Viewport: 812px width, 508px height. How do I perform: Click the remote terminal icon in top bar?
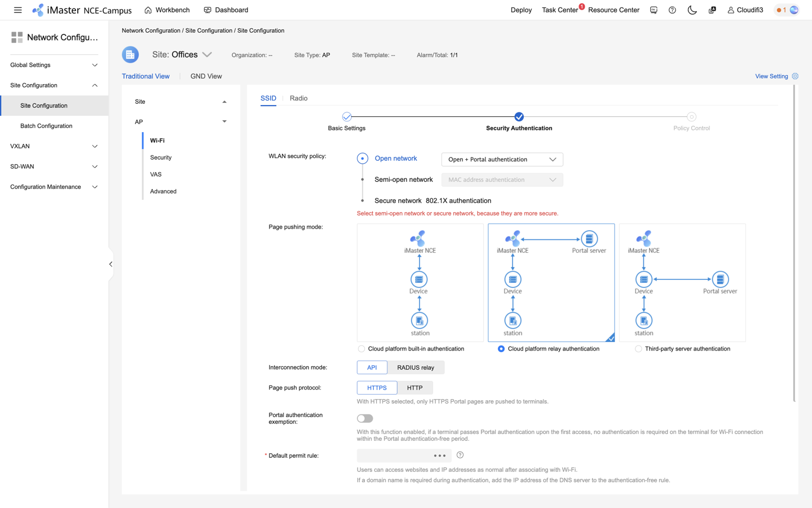tap(653, 10)
